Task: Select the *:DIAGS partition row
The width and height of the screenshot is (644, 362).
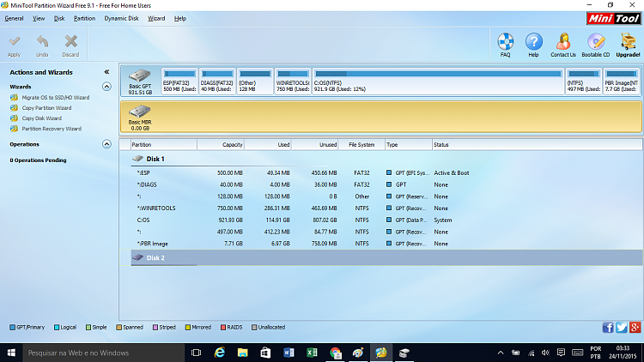Action: click(386, 184)
